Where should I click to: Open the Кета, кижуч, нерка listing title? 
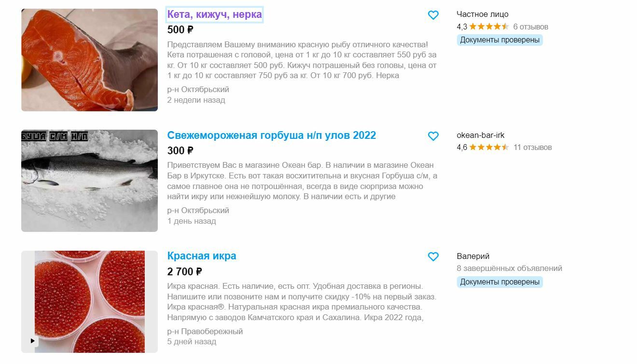[214, 14]
